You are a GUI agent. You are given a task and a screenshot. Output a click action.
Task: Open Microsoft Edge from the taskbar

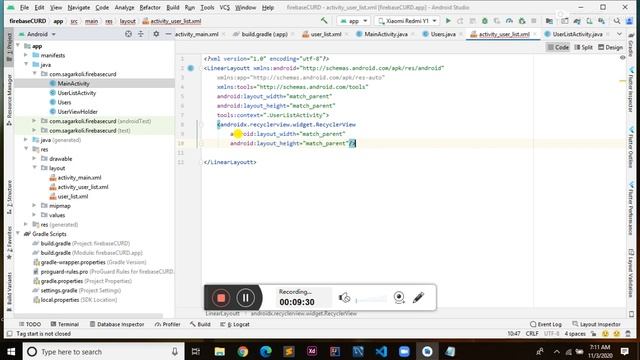point(266,351)
